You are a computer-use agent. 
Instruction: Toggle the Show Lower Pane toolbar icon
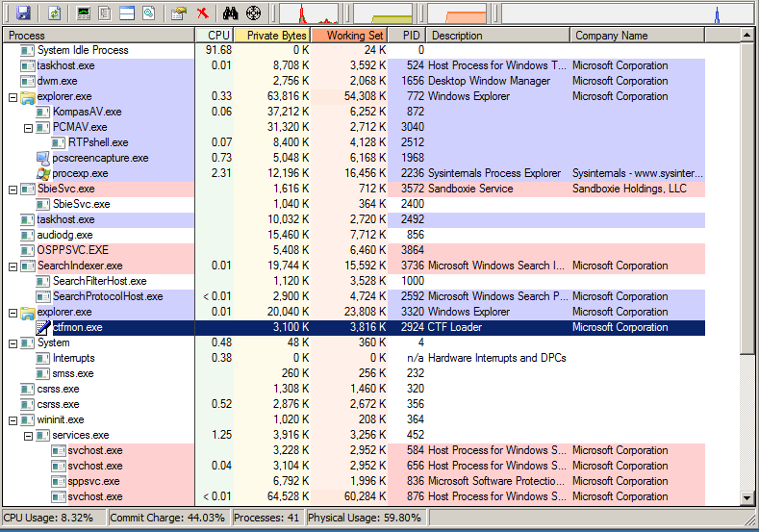(x=127, y=13)
